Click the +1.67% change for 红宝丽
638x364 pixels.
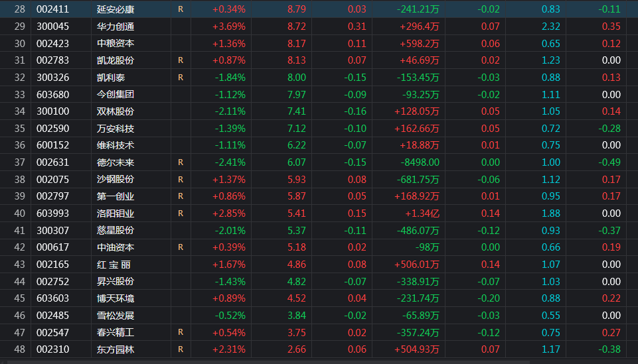tap(228, 265)
